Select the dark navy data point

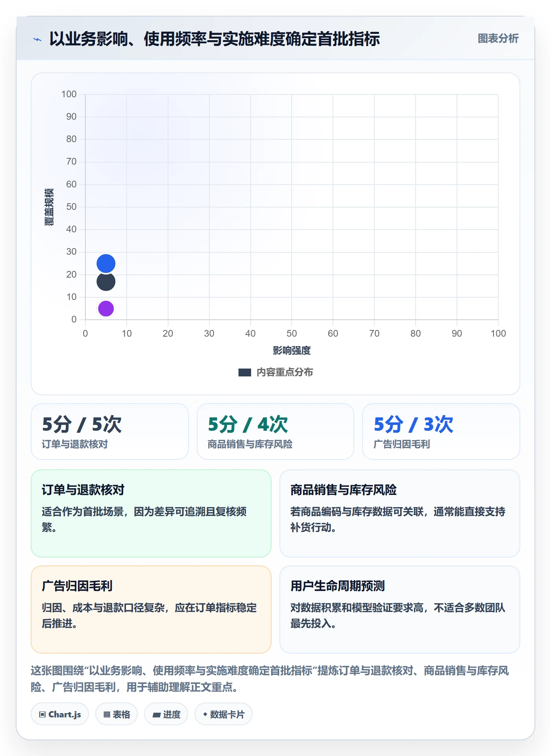click(x=106, y=282)
